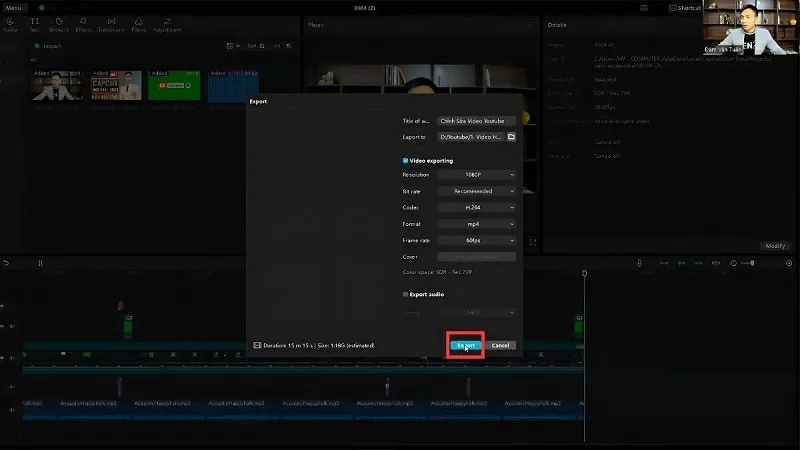
Task: Open the Sort dropdown in media panel
Action: pos(256,46)
